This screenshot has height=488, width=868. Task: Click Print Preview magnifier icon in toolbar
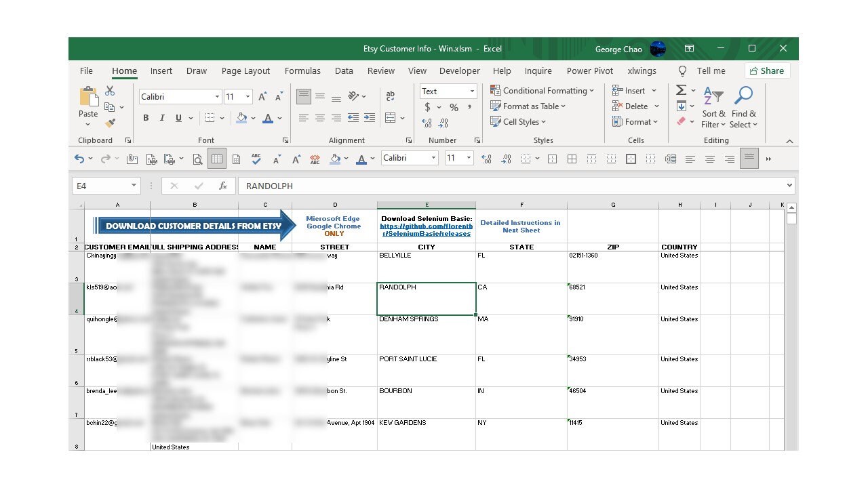tap(197, 159)
